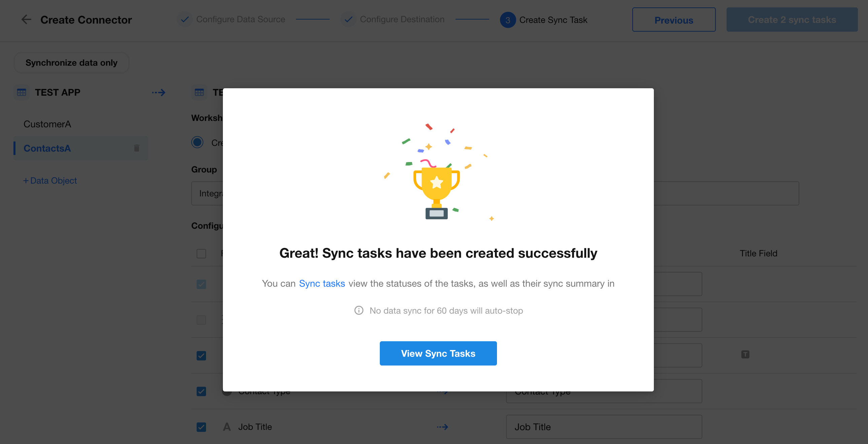Select the Create worksheet radio button
Screen dimensions: 868x444
(197, 142)
